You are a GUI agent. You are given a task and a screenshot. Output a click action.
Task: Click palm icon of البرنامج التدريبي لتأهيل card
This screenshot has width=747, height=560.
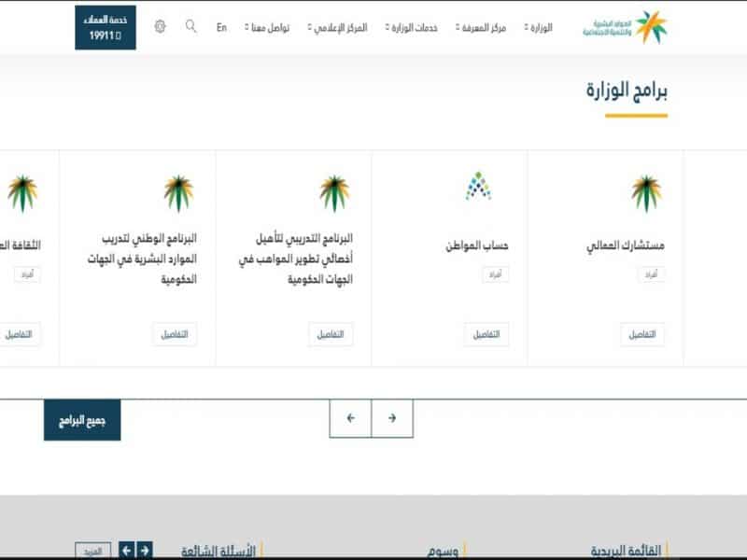pyautogui.click(x=334, y=193)
